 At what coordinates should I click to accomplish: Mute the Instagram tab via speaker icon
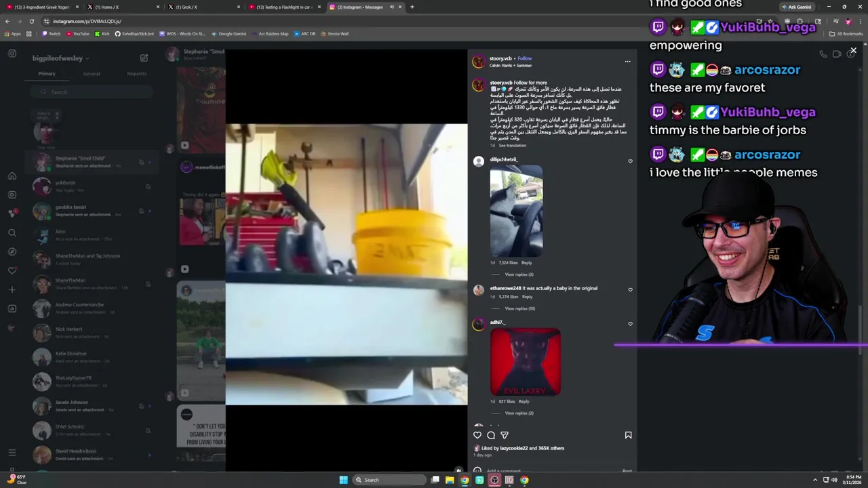coord(391,7)
